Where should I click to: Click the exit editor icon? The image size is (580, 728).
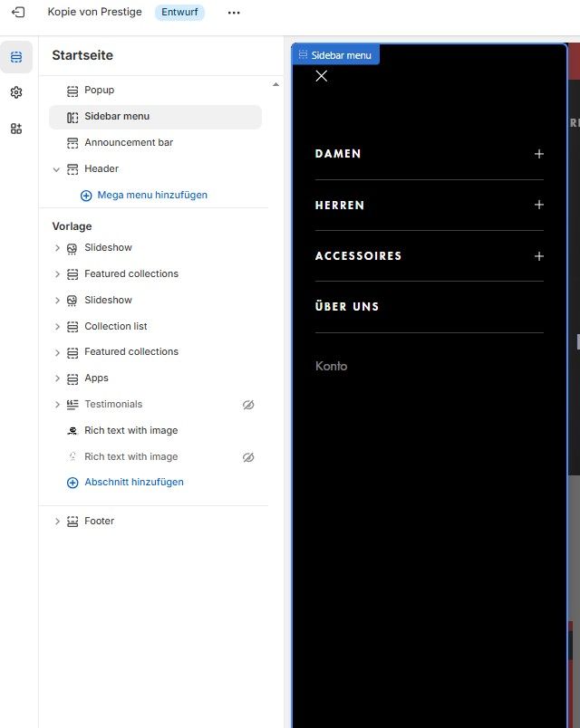pos(17,13)
